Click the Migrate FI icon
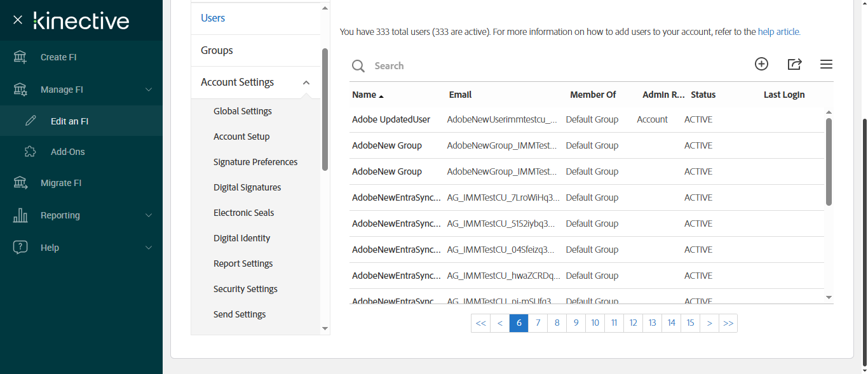868x374 pixels. (20, 183)
